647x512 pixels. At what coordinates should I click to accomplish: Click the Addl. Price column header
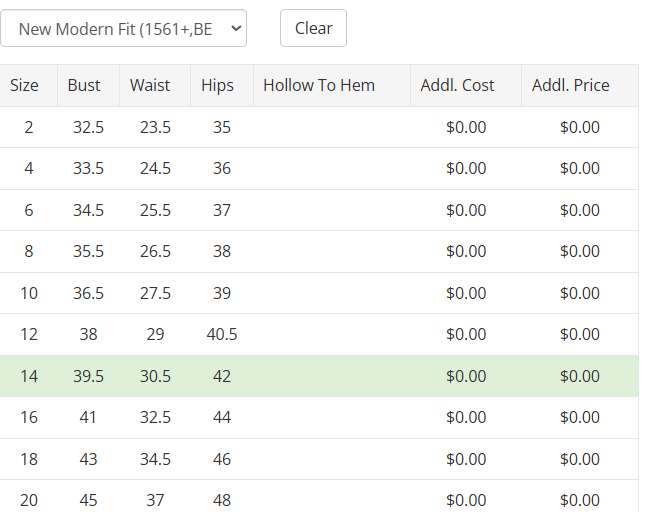[570, 86]
